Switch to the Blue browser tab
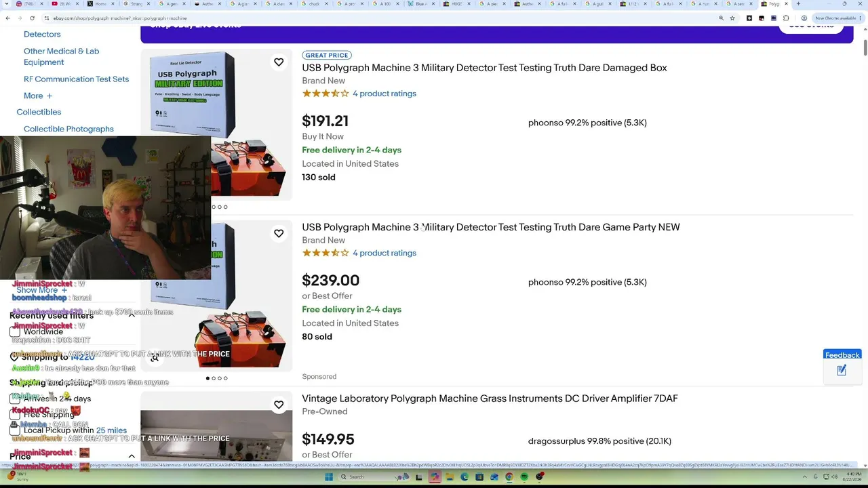The image size is (868, 488). pyautogui.click(x=420, y=4)
